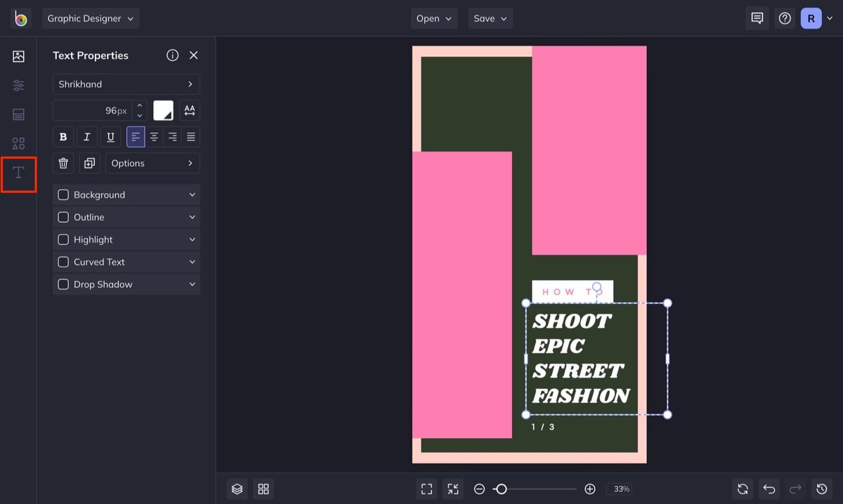Expand the Options row in Text Properties
This screenshot has height=504, width=843.
coord(152,162)
